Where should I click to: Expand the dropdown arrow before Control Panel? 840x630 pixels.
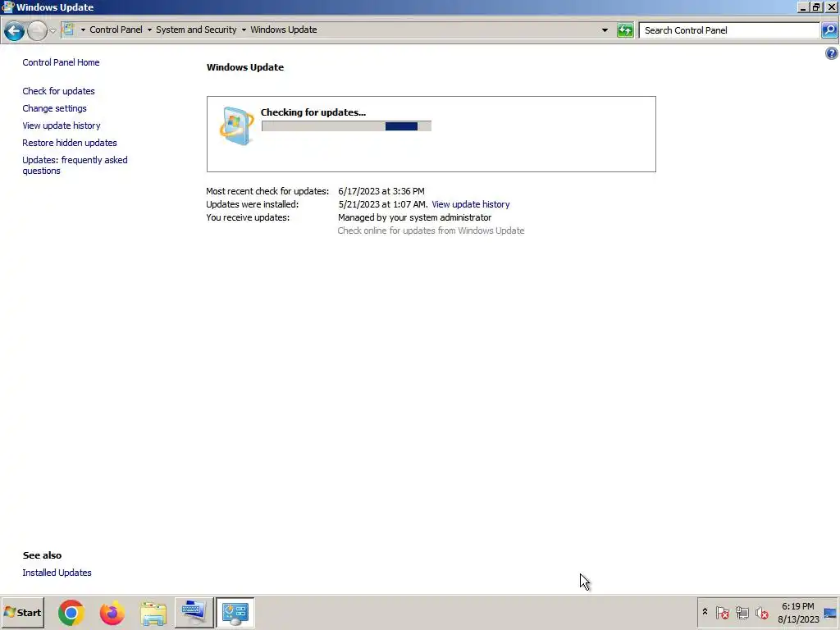pyautogui.click(x=83, y=30)
